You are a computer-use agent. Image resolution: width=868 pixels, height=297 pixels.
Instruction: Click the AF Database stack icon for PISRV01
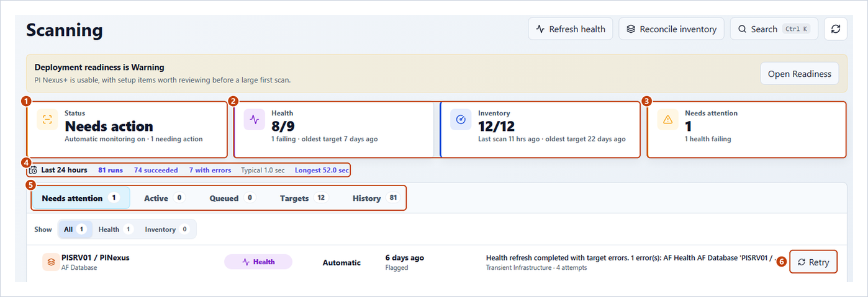coord(50,262)
